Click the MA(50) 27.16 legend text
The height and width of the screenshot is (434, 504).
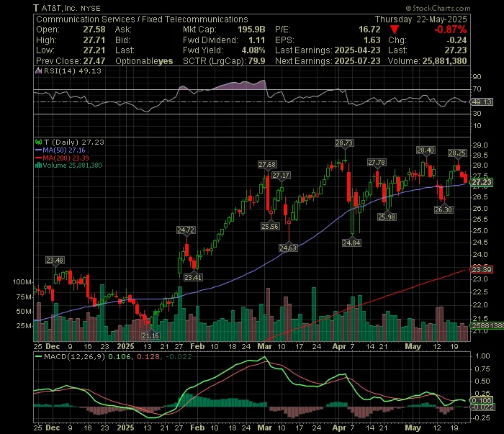pos(63,150)
